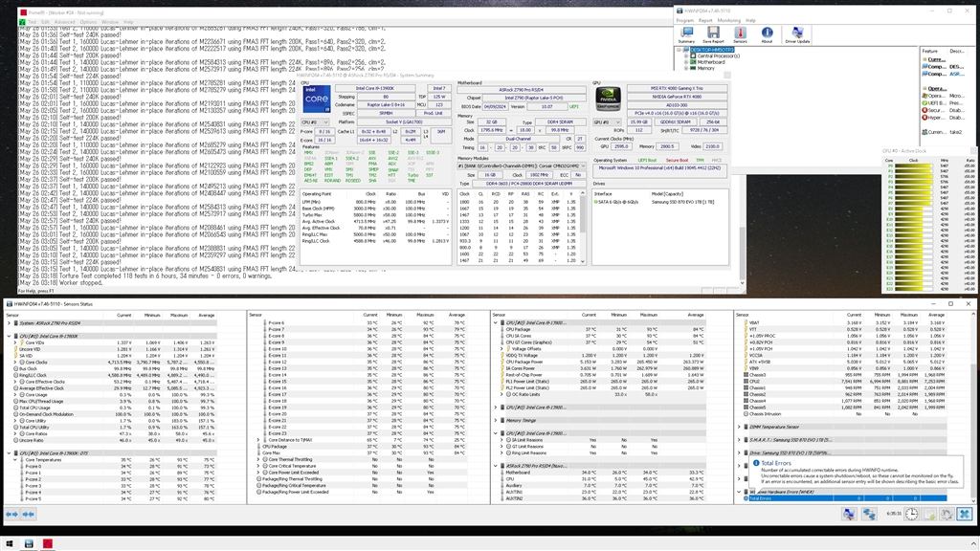Select the Uncore Ratio sensor row
Screen dimensions: 980x551
(113, 440)
